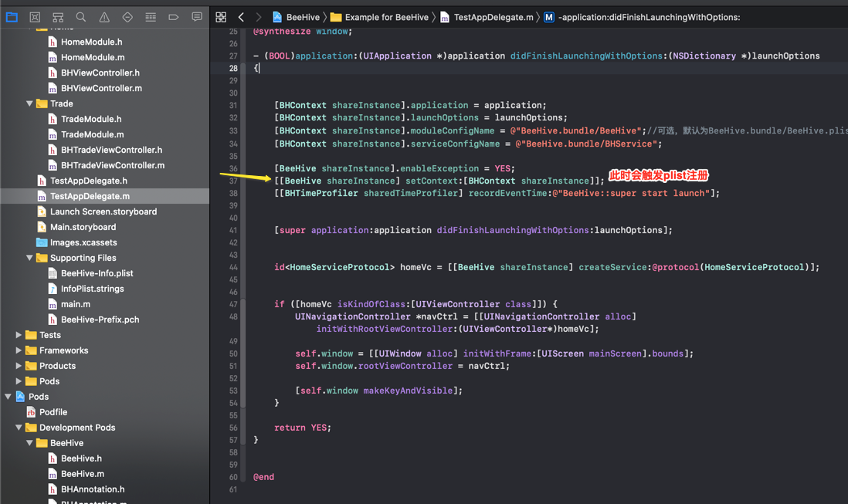The image size is (848, 504).
Task: Select TestAppDelegate.m in jump bar
Action: point(487,17)
